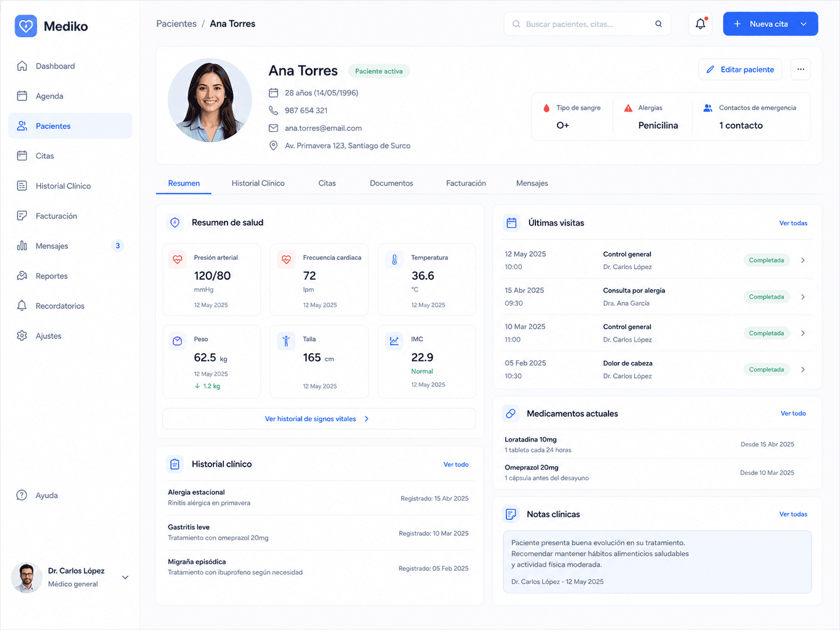Click the Editar paciente button
This screenshot has width=840, height=630.
[740, 69]
